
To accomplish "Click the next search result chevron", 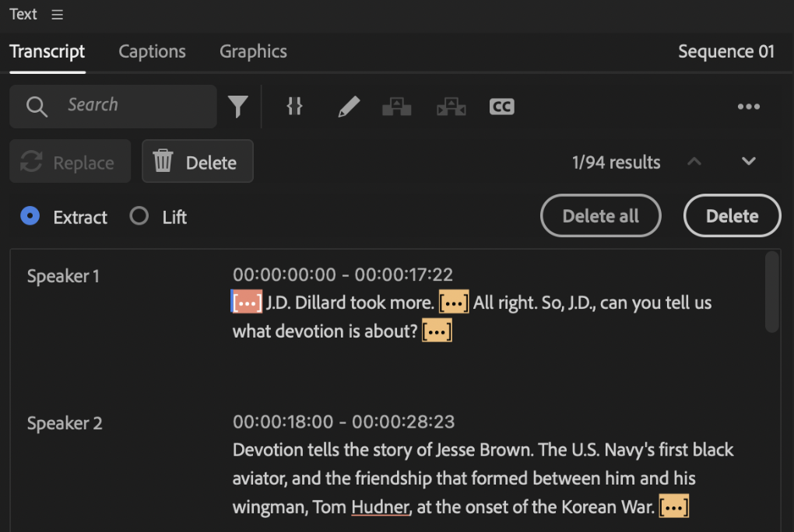I will (x=749, y=161).
